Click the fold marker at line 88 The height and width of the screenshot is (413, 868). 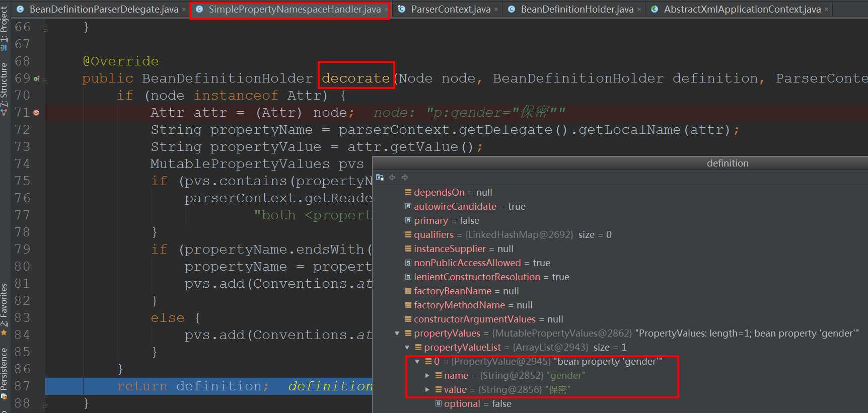click(x=45, y=405)
